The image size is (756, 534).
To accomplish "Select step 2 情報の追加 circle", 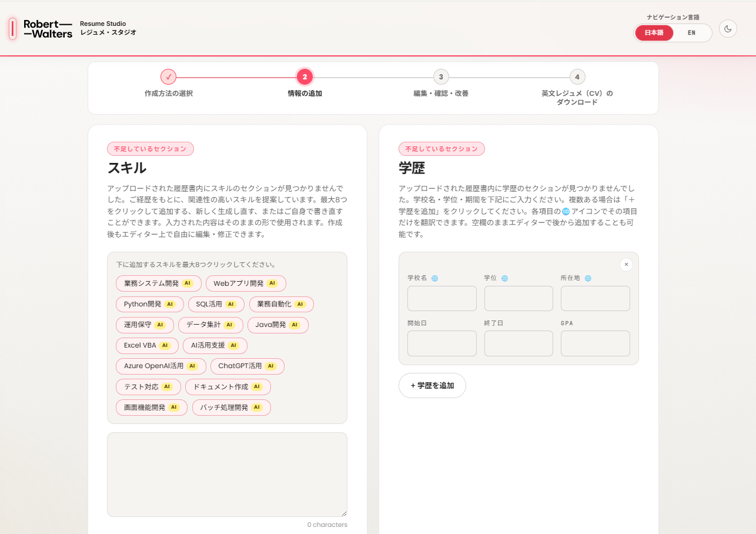I will coord(305,76).
